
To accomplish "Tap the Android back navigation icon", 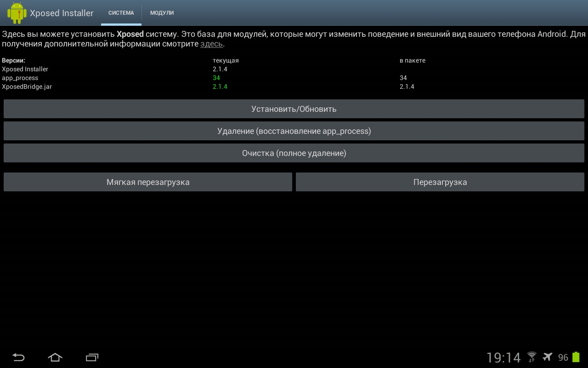I will pyautogui.click(x=18, y=357).
